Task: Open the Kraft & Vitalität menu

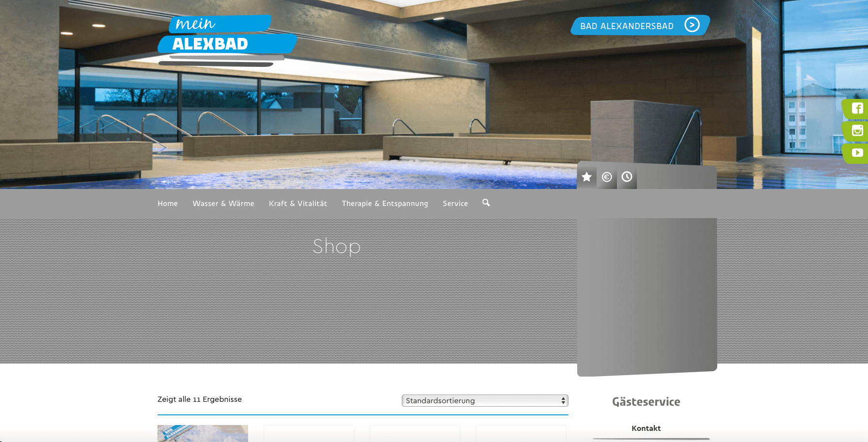Action: click(x=298, y=204)
